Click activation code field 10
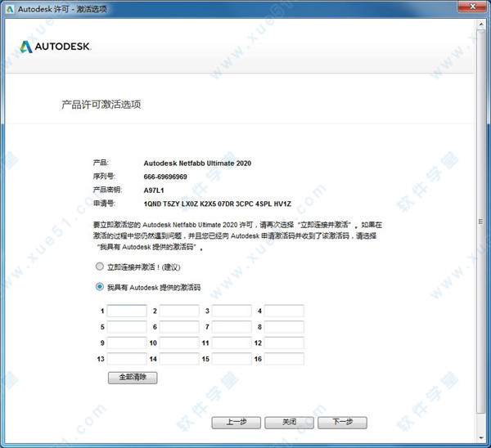Image resolution: width=491 pixels, height=448 pixels. pos(179,343)
